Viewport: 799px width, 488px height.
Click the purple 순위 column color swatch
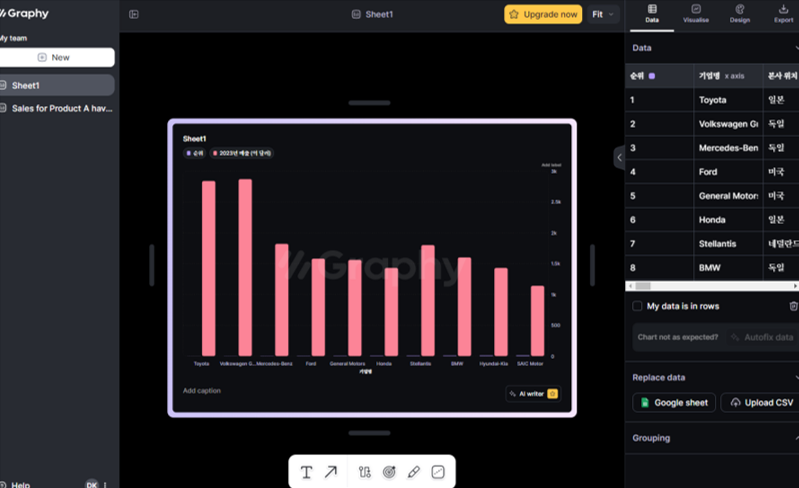[652, 76]
